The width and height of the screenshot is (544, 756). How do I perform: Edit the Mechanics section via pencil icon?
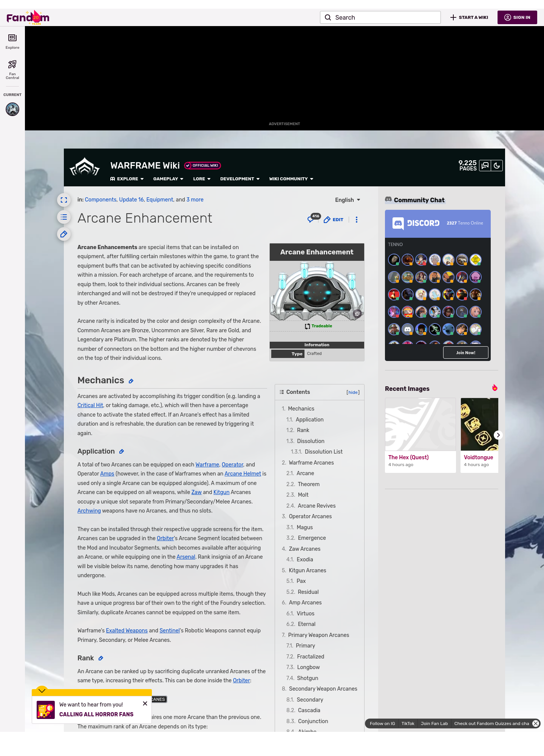(131, 381)
